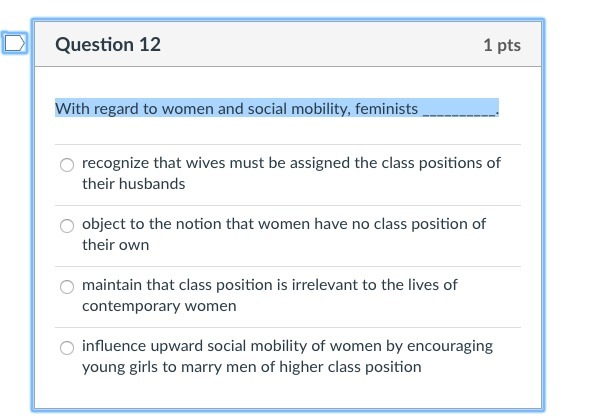Click the words 'contemporary women'

point(159,306)
